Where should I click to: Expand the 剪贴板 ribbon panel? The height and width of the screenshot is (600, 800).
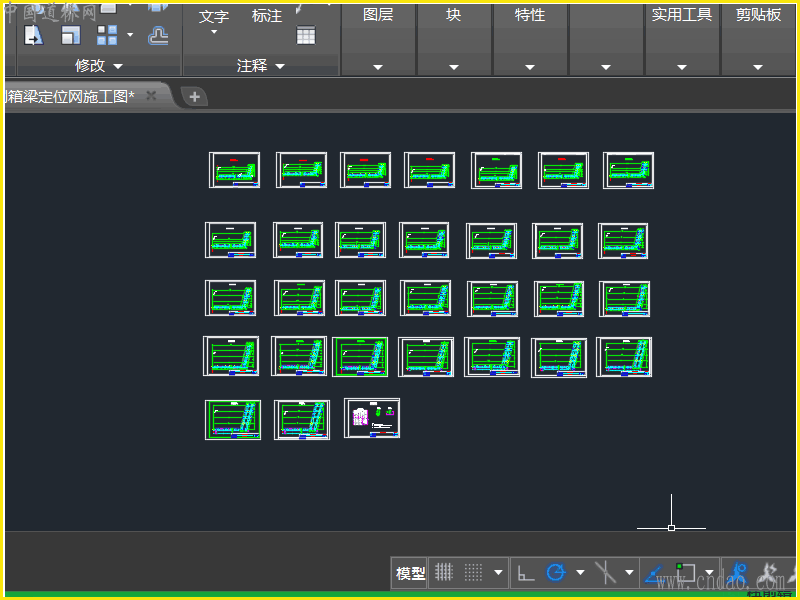758,67
